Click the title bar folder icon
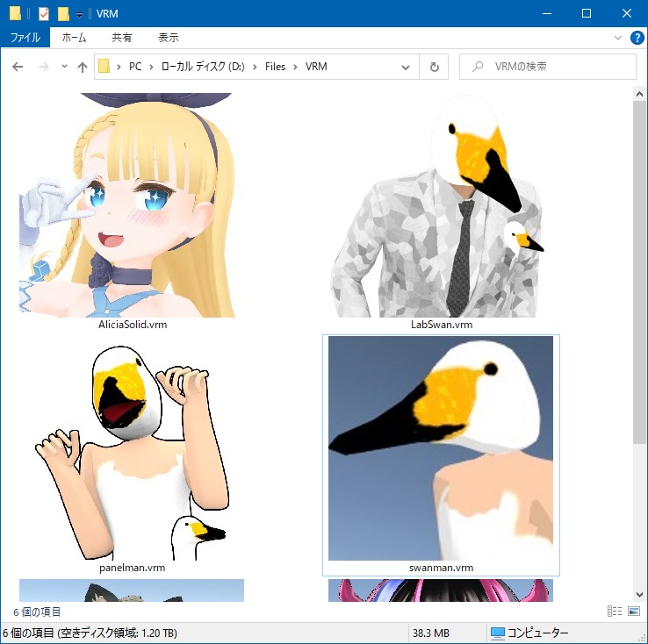 click(15, 14)
